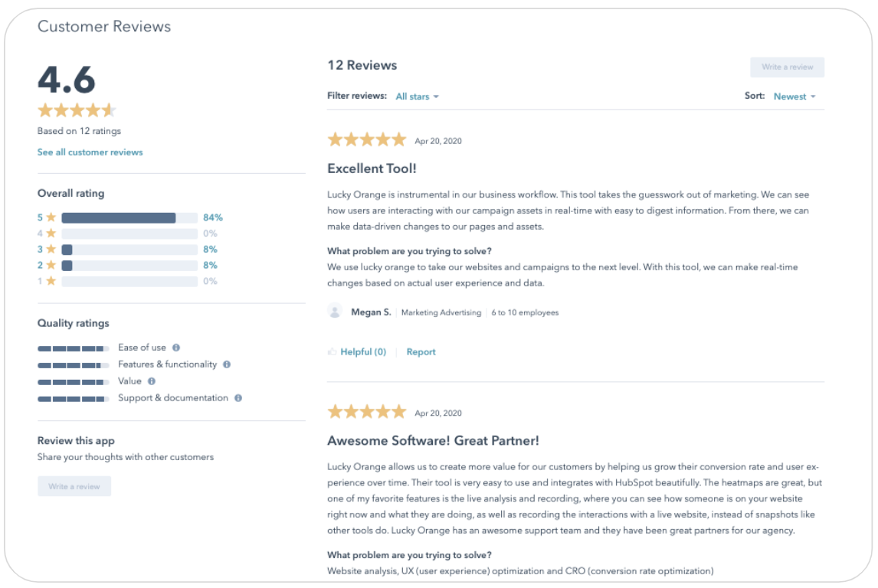
Task: Open the All stars filter dropdown
Action: click(x=418, y=96)
